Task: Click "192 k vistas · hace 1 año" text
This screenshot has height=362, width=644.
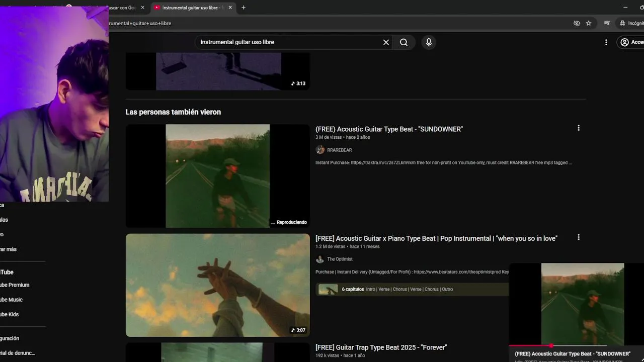Action: pos(340,355)
